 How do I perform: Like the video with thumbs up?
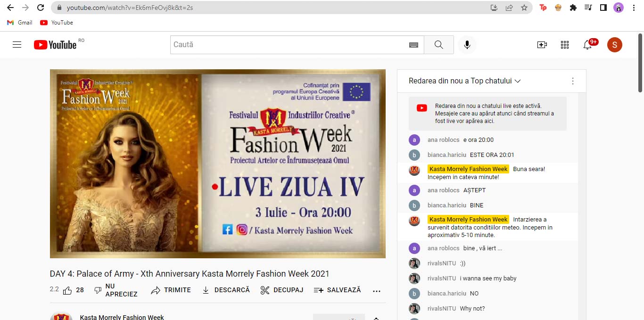(67, 290)
